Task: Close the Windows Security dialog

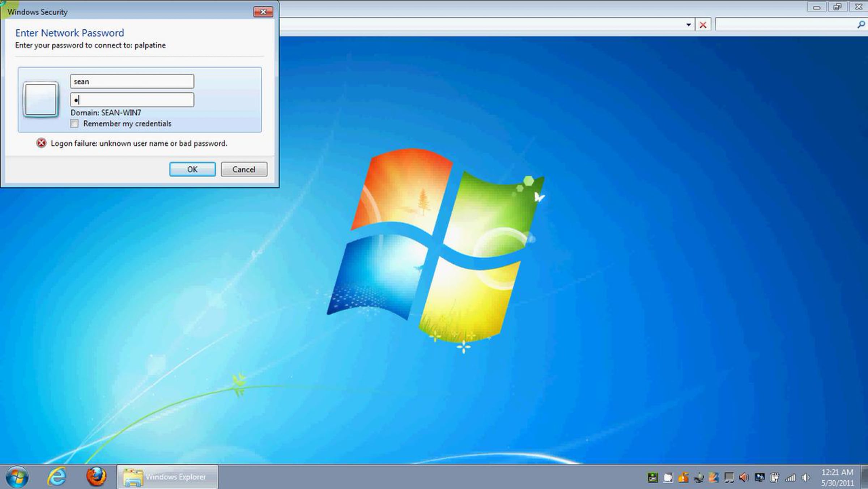Action: [x=263, y=12]
